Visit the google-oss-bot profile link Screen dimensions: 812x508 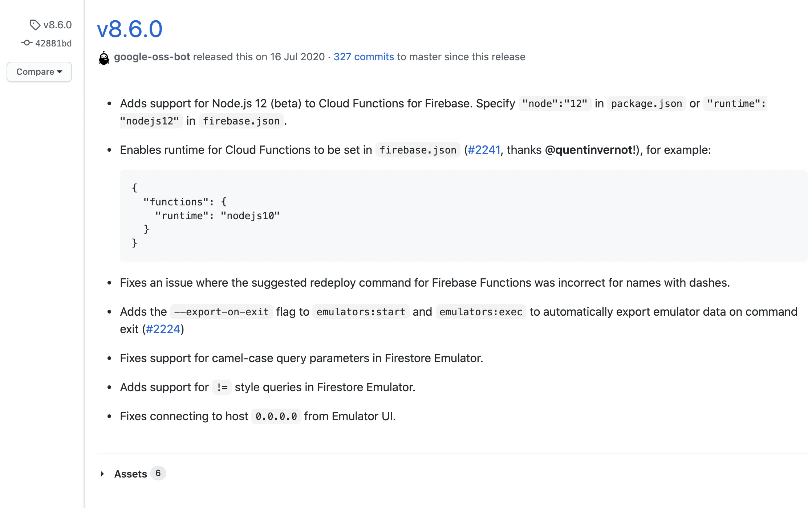click(x=152, y=57)
